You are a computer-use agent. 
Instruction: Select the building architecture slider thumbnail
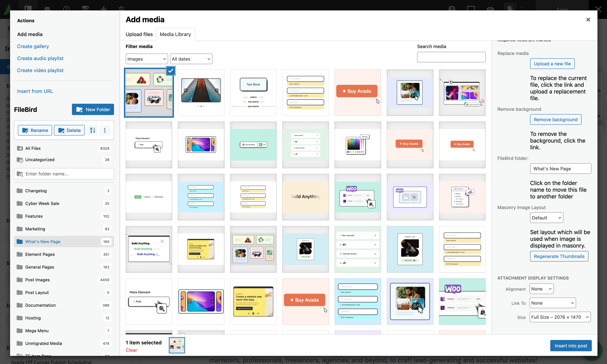(x=201, y=93)
